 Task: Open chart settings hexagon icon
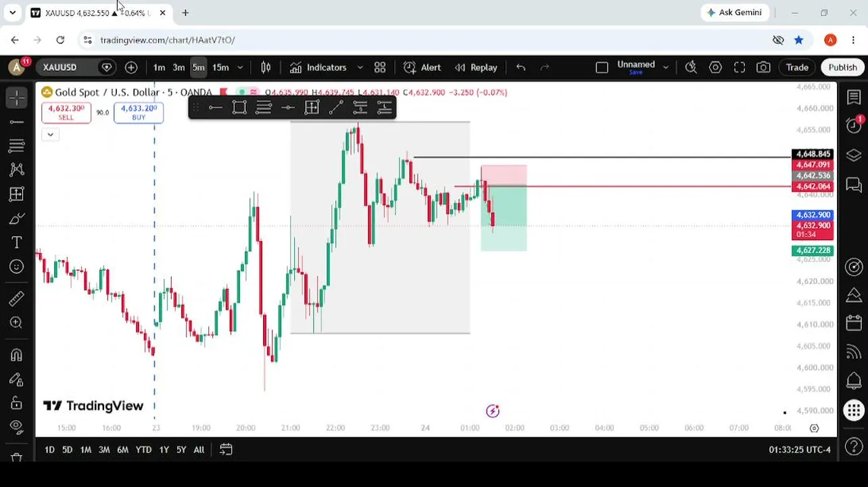click(x=715, y=67)
